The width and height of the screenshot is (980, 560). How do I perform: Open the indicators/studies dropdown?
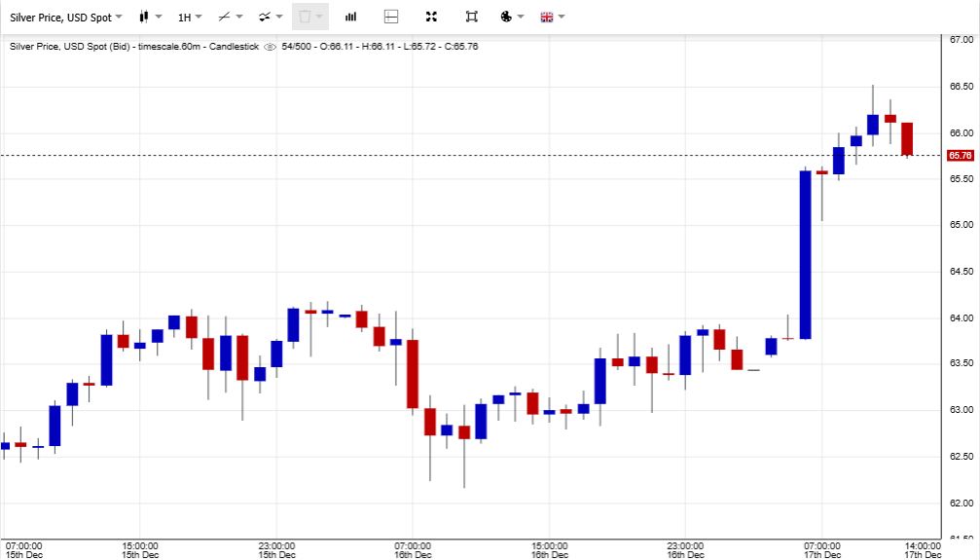pos(271,17)
